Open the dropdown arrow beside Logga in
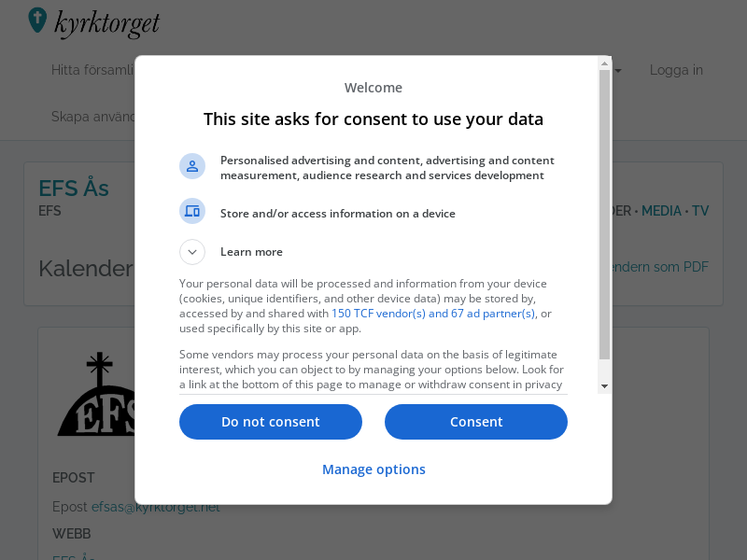The image size is (747, 560). (x=618, y=71)
